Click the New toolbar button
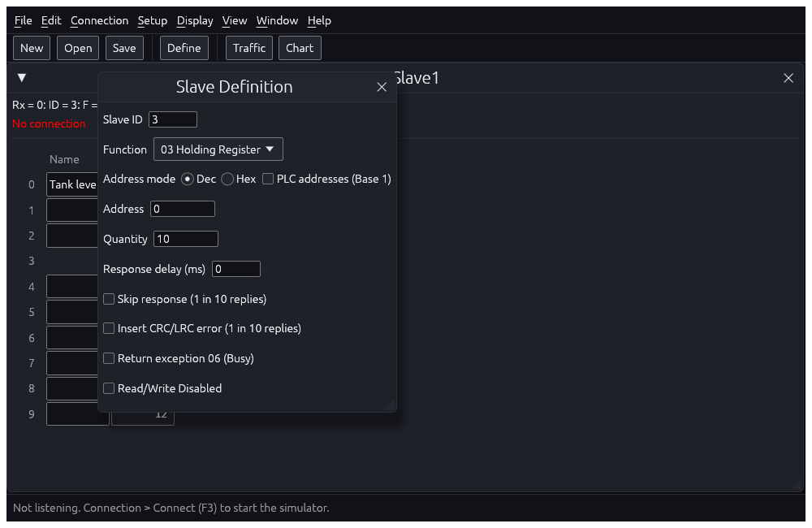 pyautogui.click(x=32, y=48)
